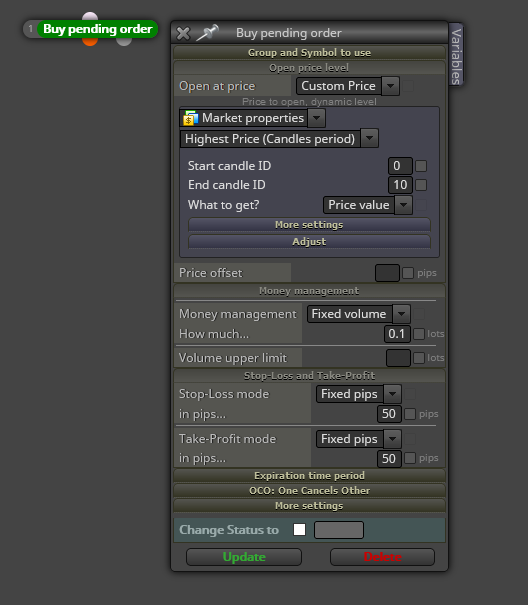Image resolution: width=528 pixels, height=605 pixels.
Task: Toggle checkbox beside Fixed volume dropdown
Action: point(419,314)
